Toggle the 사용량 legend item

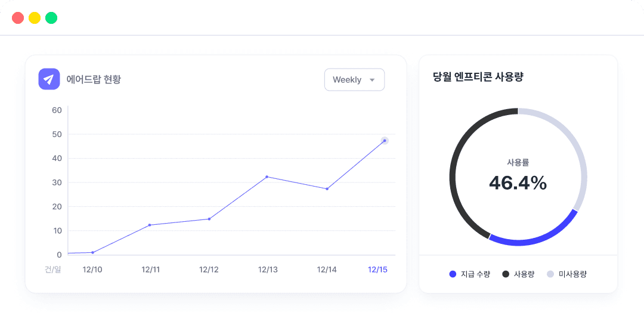pyautogui.click(x=519, y=274)
